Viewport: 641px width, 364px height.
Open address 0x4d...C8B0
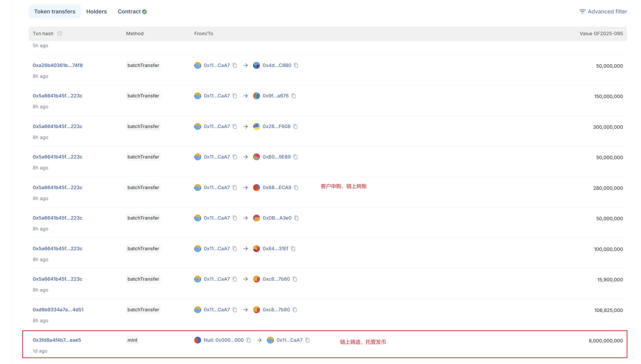[277, 65]
